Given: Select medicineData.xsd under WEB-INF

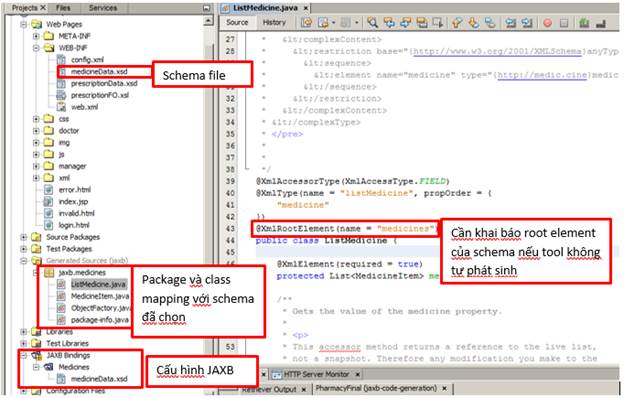Looking at the screenshot, I should (x=99, y=72).
